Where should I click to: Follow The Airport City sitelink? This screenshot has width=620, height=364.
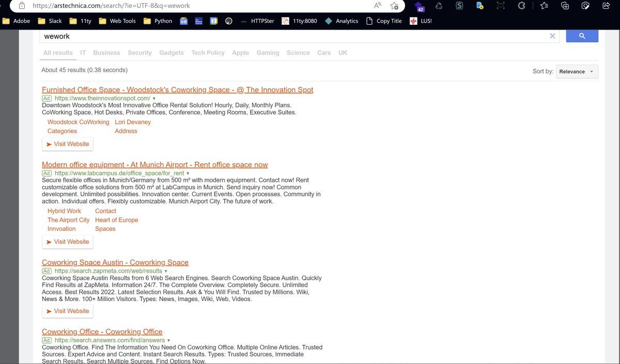point(69,220)
